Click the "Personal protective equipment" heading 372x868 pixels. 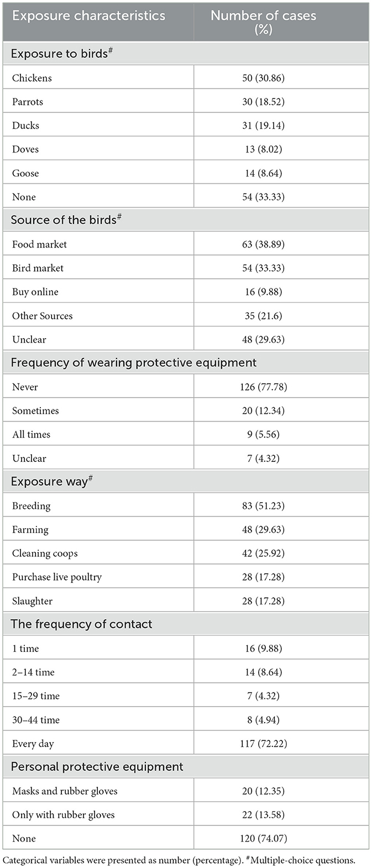point(97,767)
